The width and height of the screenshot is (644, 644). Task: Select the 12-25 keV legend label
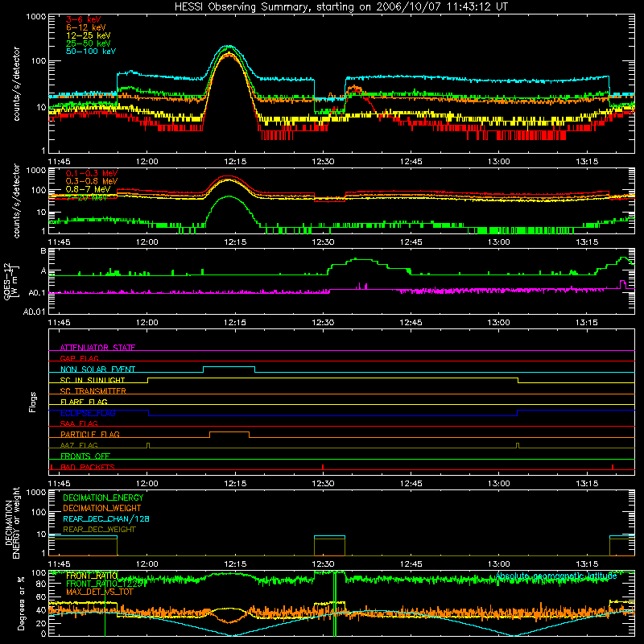tap(89, 35)
